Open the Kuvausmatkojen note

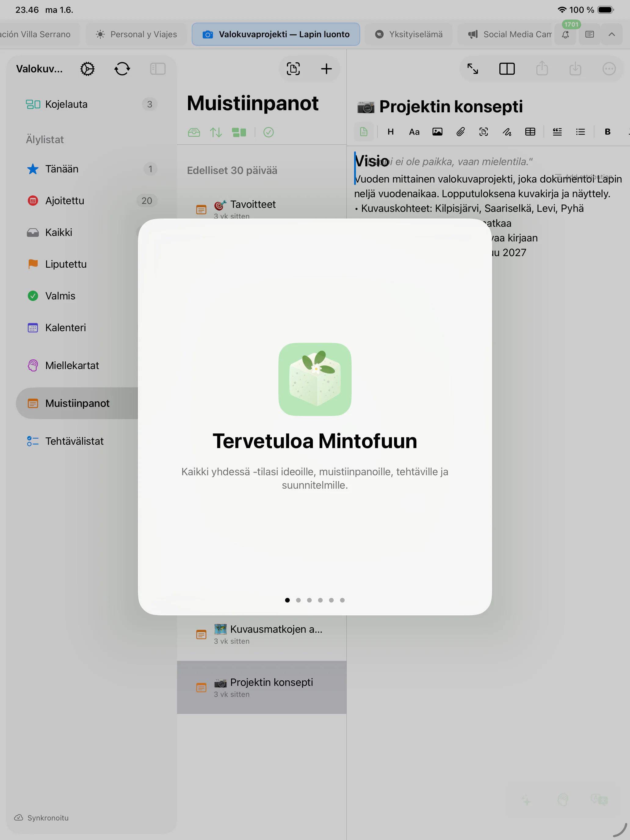pyautogui.click(x=262, y=634)
